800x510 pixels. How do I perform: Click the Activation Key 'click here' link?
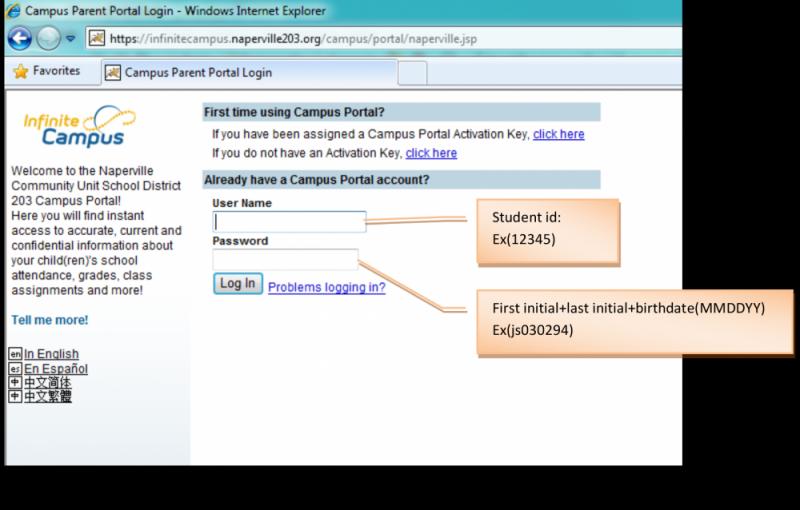point(559,134)
